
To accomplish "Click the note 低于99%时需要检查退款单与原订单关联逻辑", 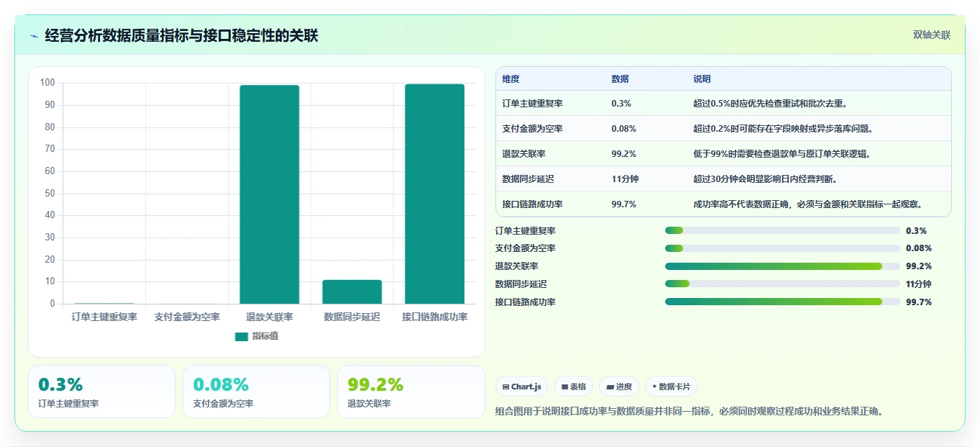I will [782, 154].
